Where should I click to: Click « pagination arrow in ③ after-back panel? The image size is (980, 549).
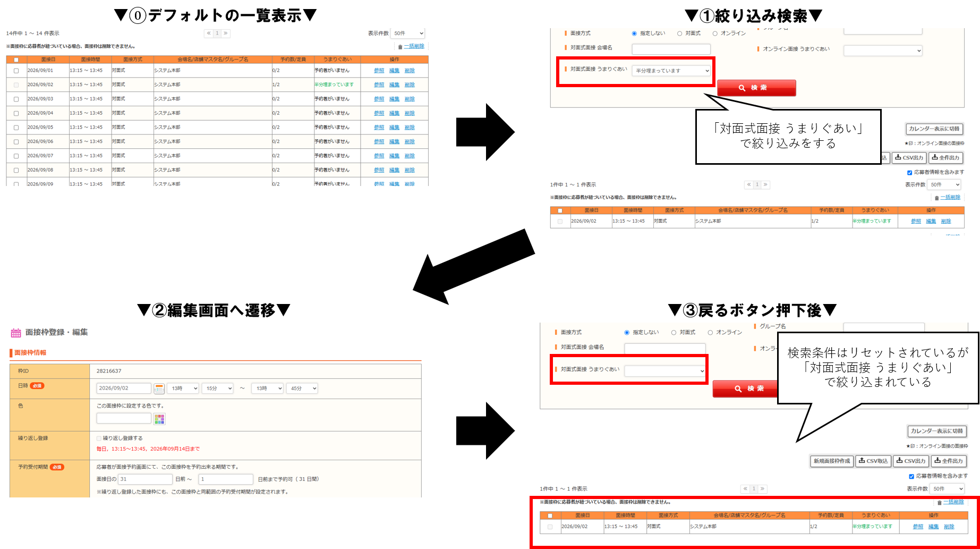745,489
